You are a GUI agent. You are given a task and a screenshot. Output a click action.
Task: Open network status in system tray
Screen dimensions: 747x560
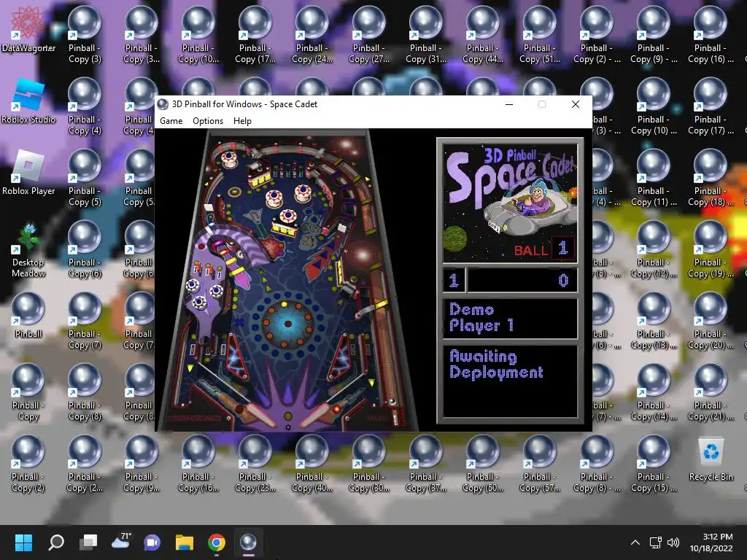point(656,542)
